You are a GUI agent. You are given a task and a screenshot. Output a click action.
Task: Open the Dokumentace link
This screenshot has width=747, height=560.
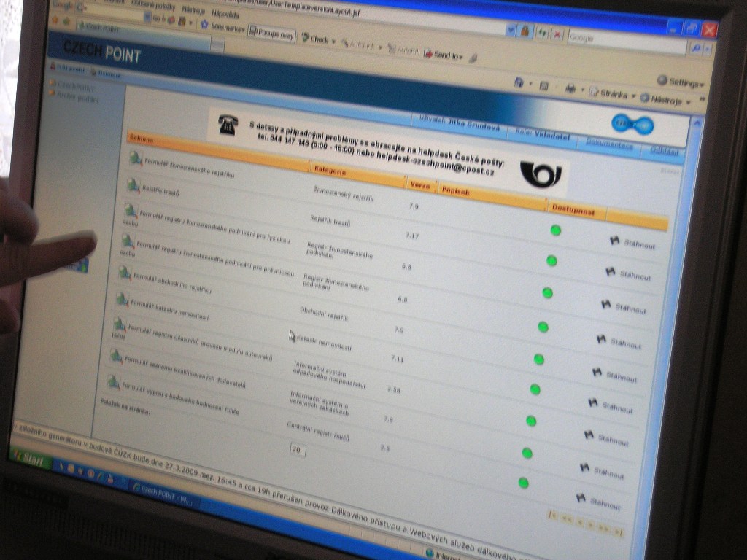(x=609, y=144)
